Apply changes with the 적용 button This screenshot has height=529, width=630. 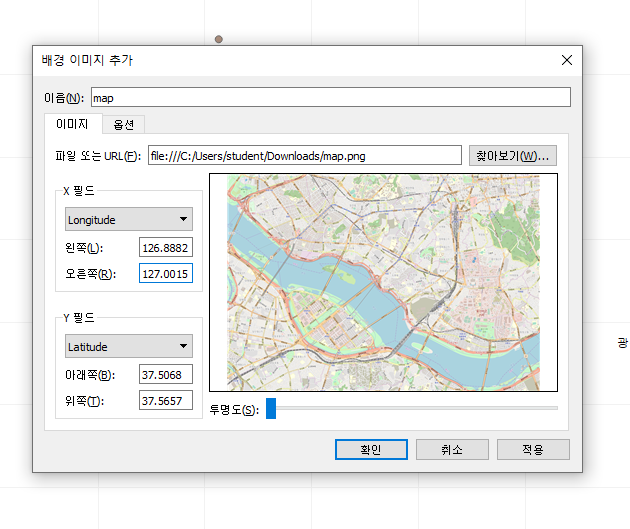[x=533, y=449]
